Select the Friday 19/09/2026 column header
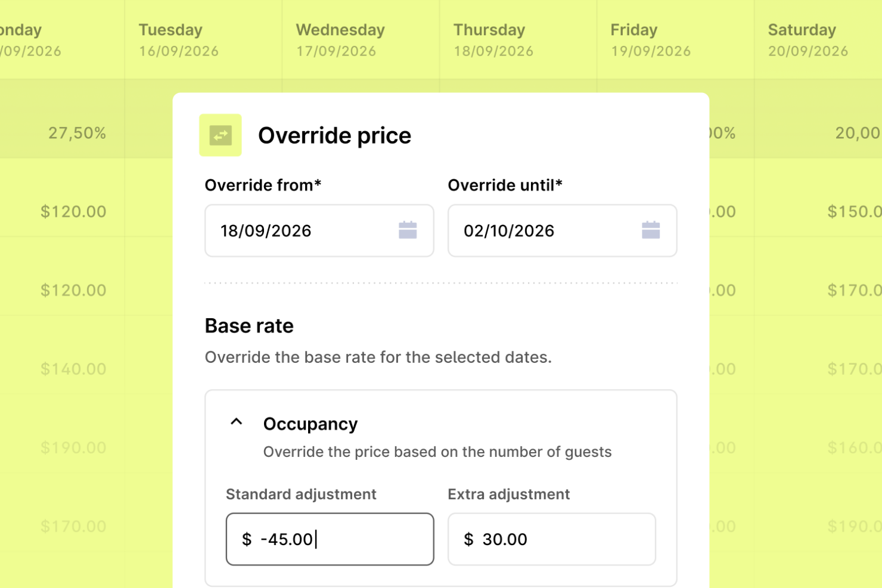This screenshot has height=588, width=882. 675,39
